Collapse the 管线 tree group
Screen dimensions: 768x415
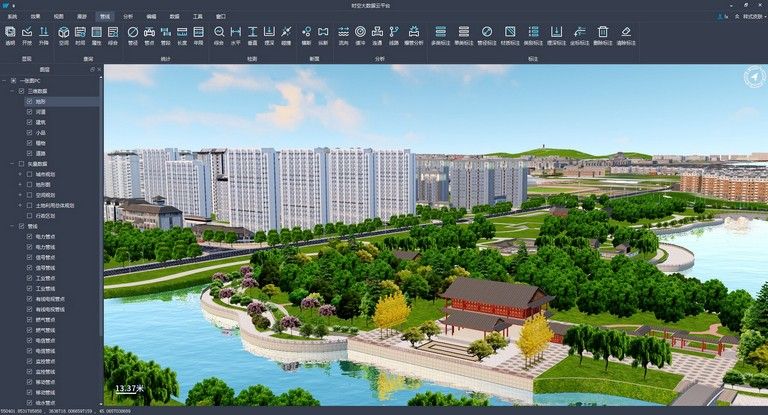[12, 226]
